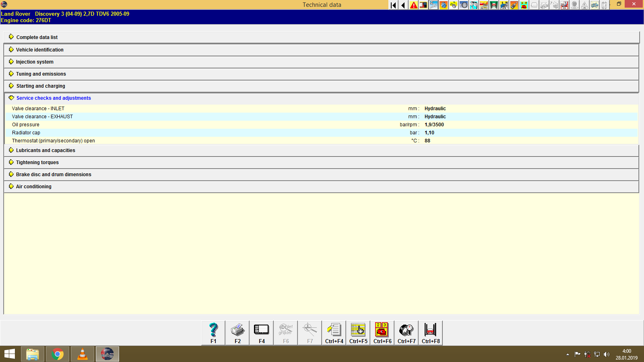
Task: Click the F4 display screen icon
Action: (261, 330)
